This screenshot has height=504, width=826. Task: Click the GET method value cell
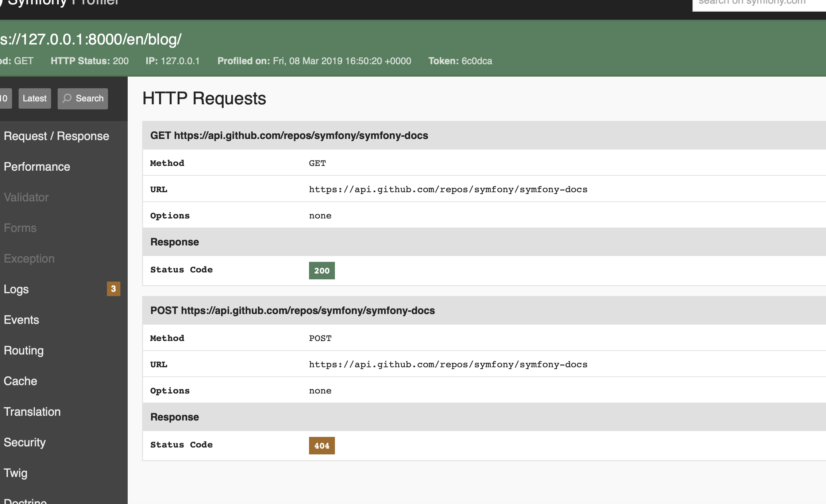point(317,163)
